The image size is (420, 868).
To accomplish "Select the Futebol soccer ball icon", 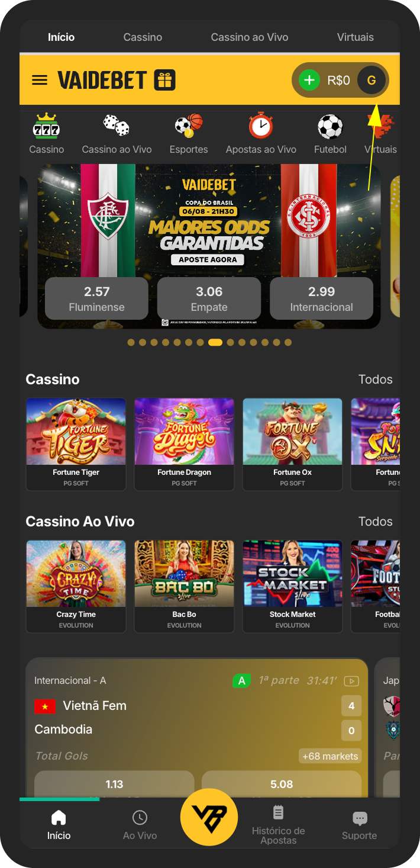I will coord(330,126).
